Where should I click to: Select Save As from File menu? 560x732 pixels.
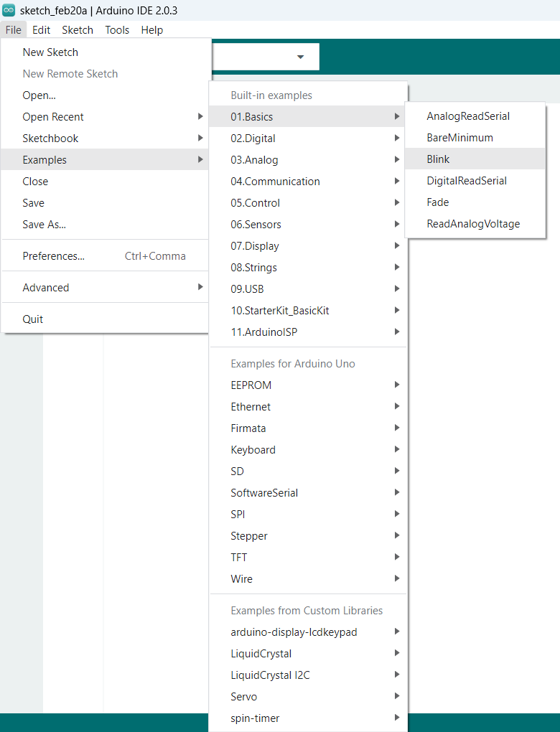[x=44, y=225]
